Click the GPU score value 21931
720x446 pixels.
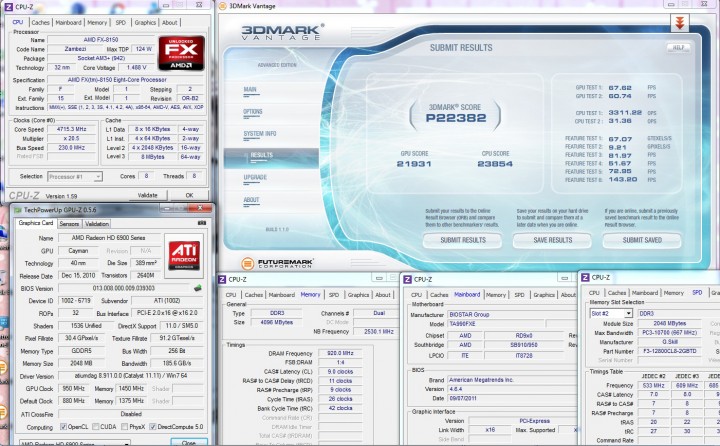(414, 164)
